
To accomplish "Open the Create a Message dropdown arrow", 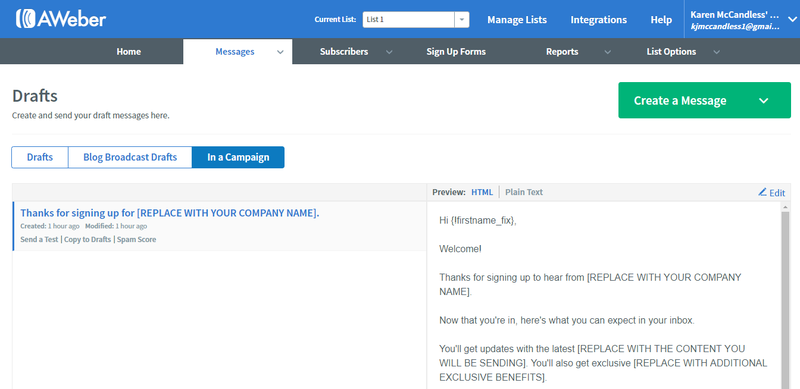I will tap(763, 101).
